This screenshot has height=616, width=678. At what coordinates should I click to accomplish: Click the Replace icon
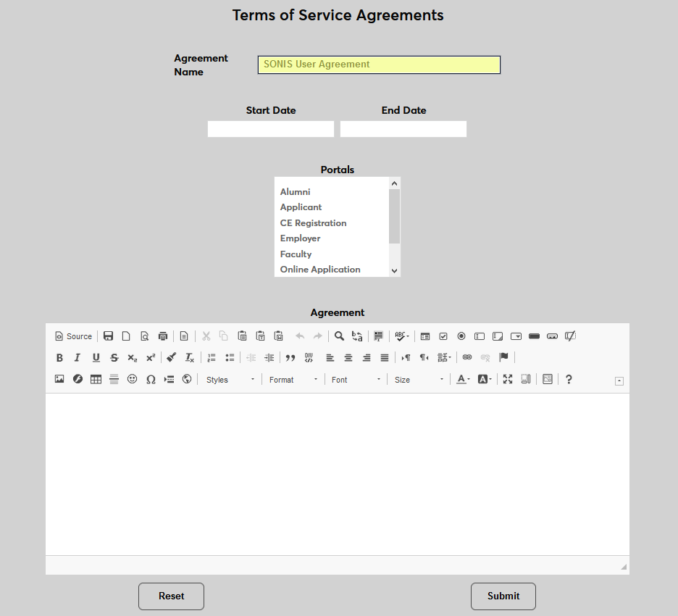point(357,336)
